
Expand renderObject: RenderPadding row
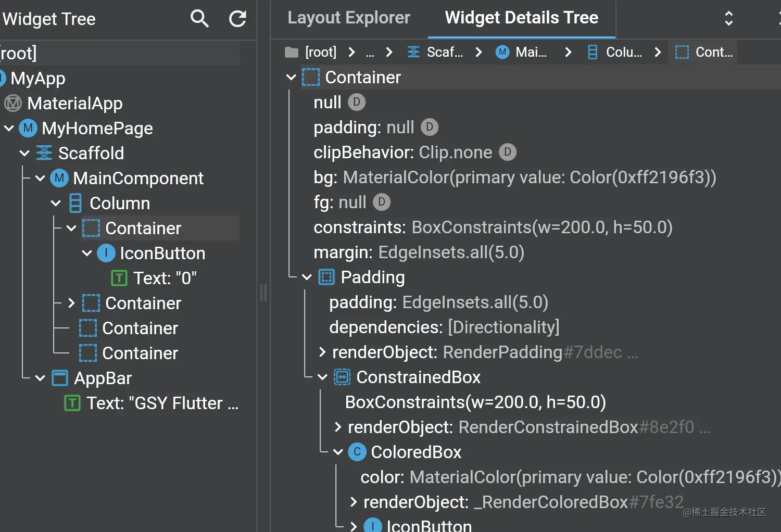pos(322,352)
